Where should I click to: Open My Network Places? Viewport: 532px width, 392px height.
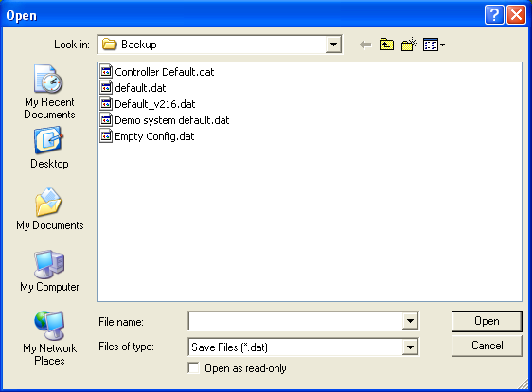click(x=49, y=338)
